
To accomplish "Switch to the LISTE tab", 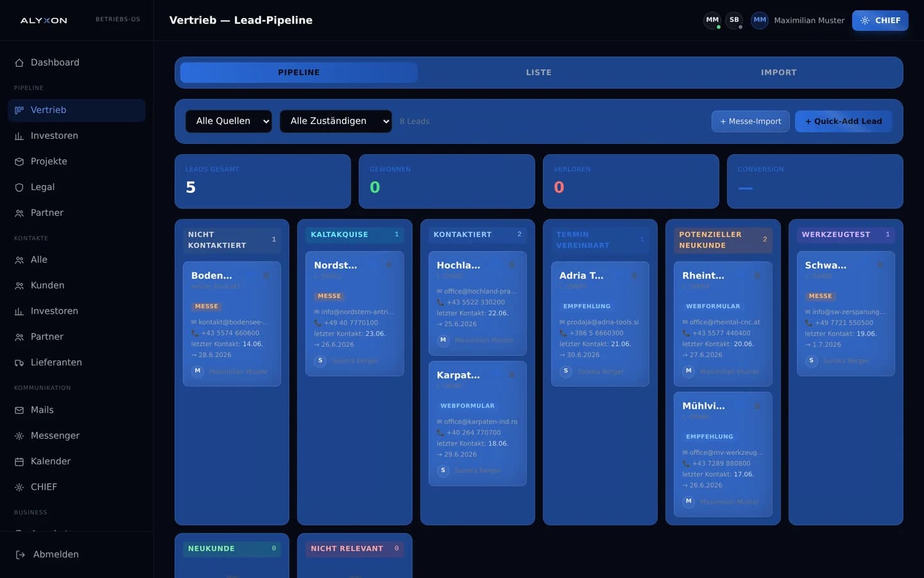I will pyautogui.click(x=539, y=73).
